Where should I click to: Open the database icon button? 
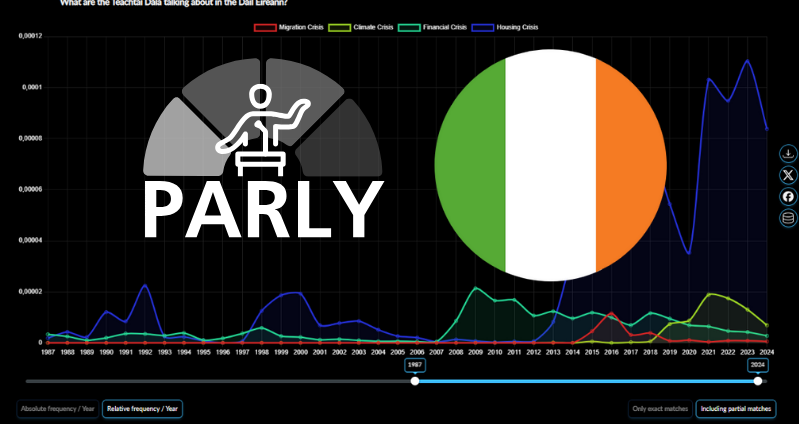(x=788, y=218)
